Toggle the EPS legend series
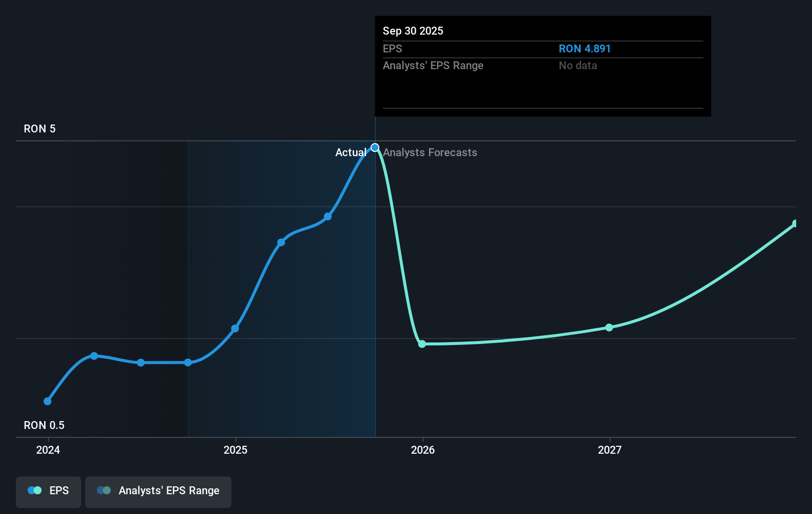The height and width of the screenshot is (514, 812). point(48,492)
